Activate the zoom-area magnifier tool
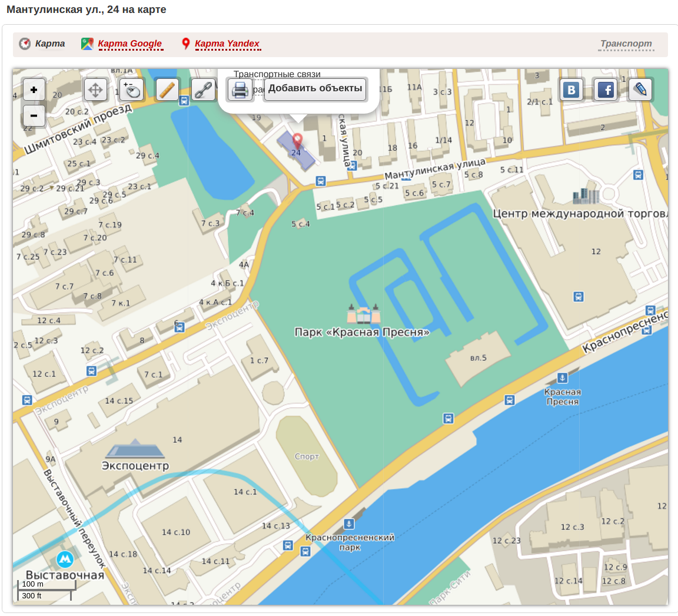 (131, 90)
